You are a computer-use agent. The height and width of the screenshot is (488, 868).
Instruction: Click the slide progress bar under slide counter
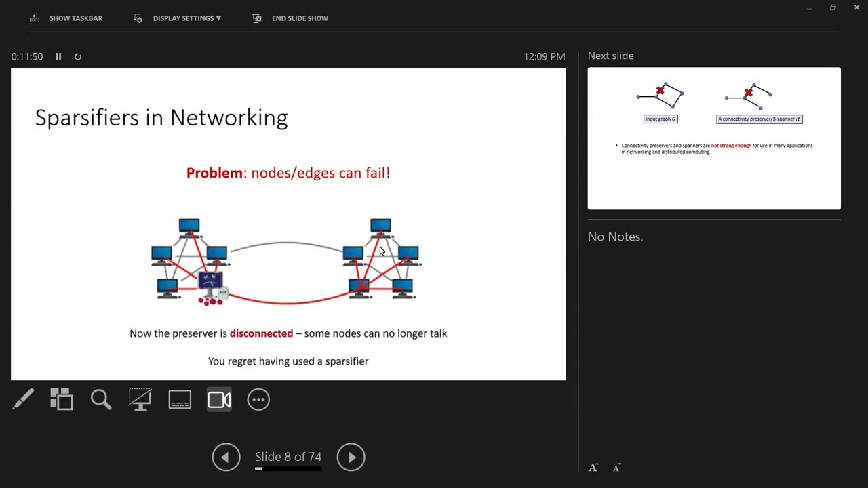point(288,468)
